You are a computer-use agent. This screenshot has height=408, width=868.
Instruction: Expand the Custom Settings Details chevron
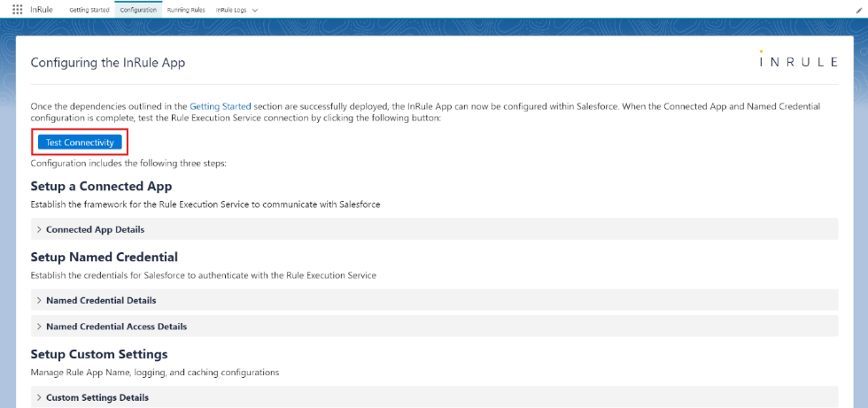(x=39, y=397)
